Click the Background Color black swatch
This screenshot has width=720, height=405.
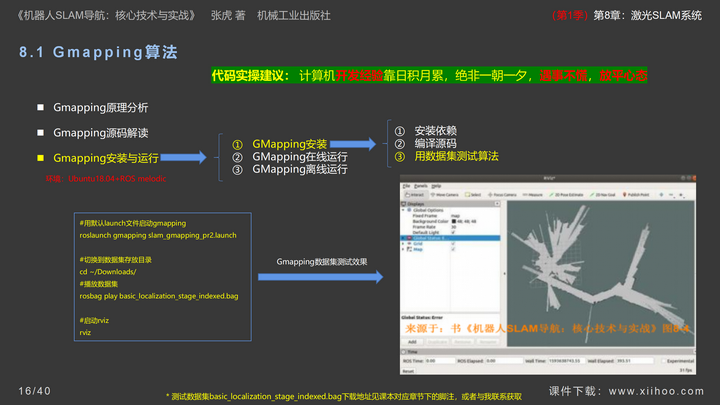tap(454, 221)
